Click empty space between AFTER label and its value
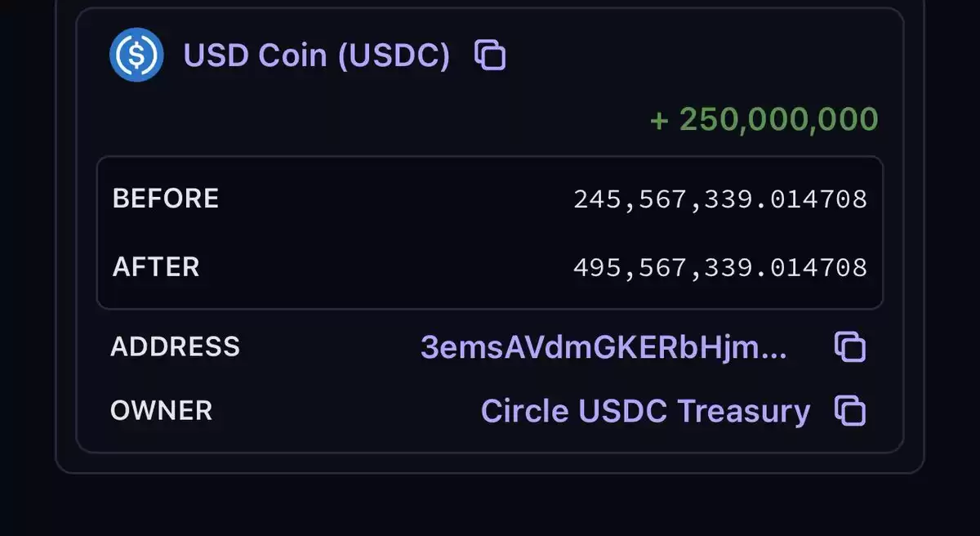980x536 pixels. click(386, 268)
